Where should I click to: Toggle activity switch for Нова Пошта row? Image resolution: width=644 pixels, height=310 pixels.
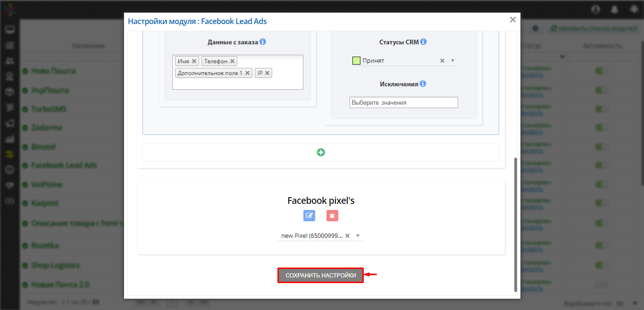click(x=602, y=71)
